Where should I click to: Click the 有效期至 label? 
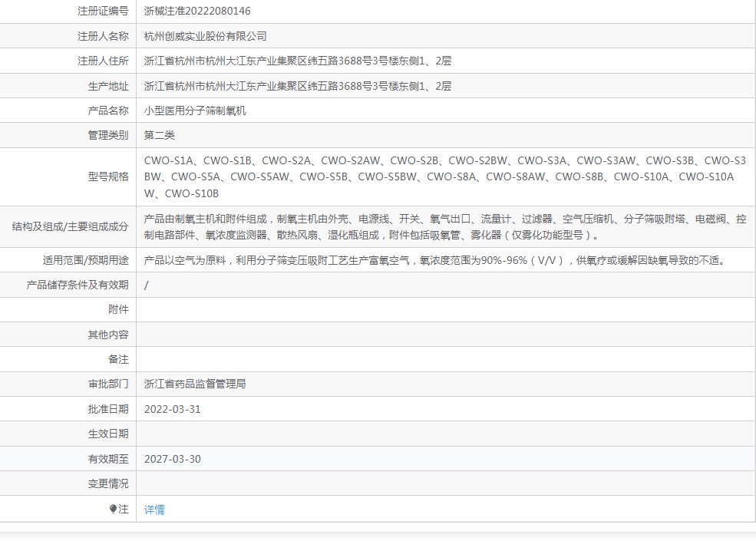(108, 459)
